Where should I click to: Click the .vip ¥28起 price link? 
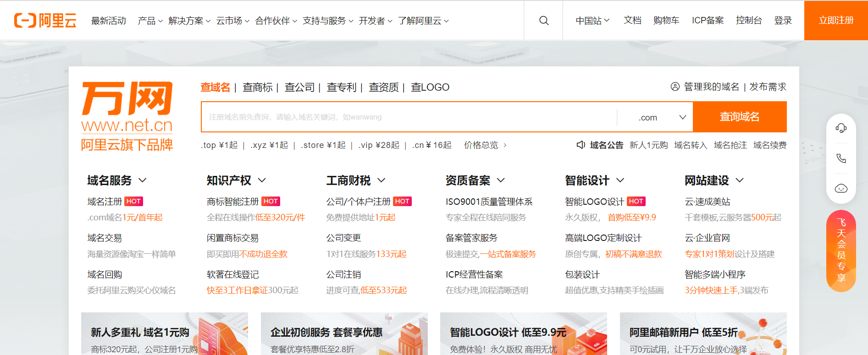click(x=379, y=145)
